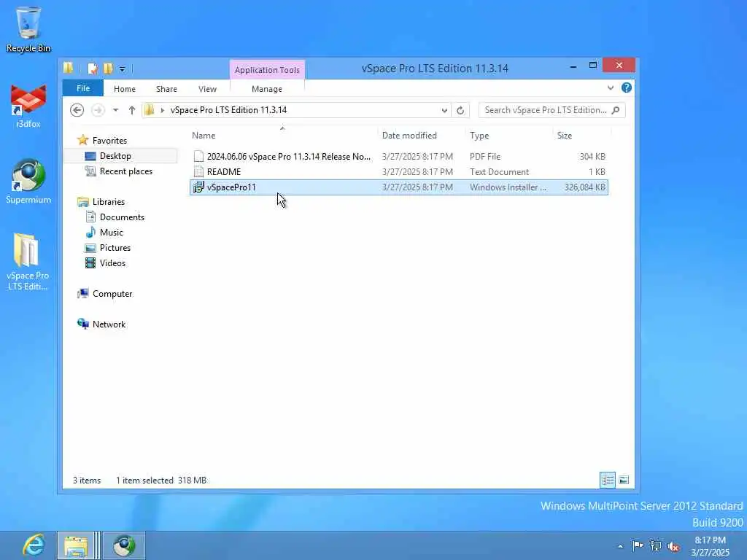Open the window system folder icon in title bar
The image size is (747, 560).
click(69, 69)
